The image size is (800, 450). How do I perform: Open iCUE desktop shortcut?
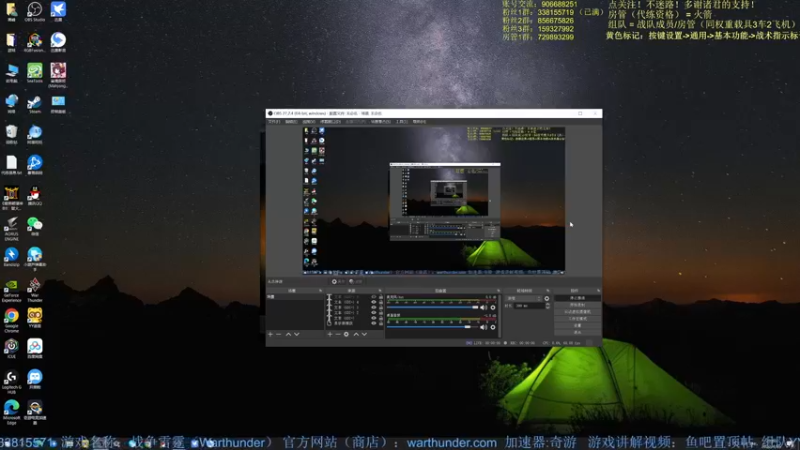coord(11,348)
